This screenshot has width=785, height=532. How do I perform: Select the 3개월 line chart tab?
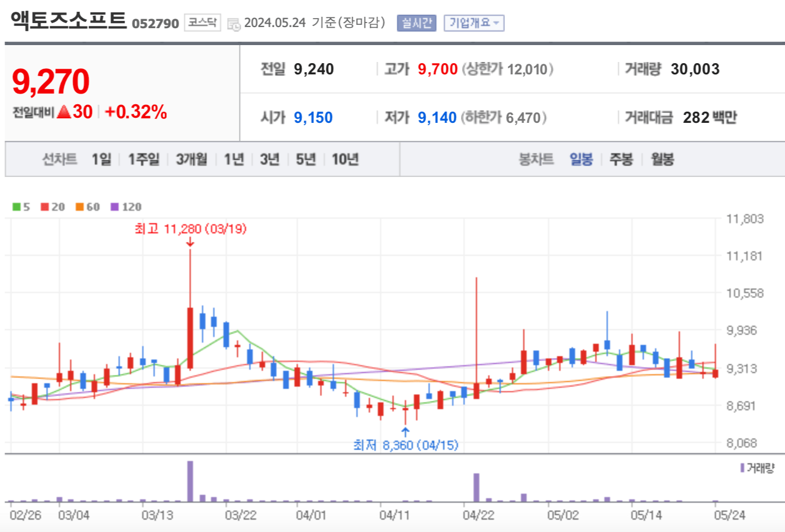click(x=192, y=159)
